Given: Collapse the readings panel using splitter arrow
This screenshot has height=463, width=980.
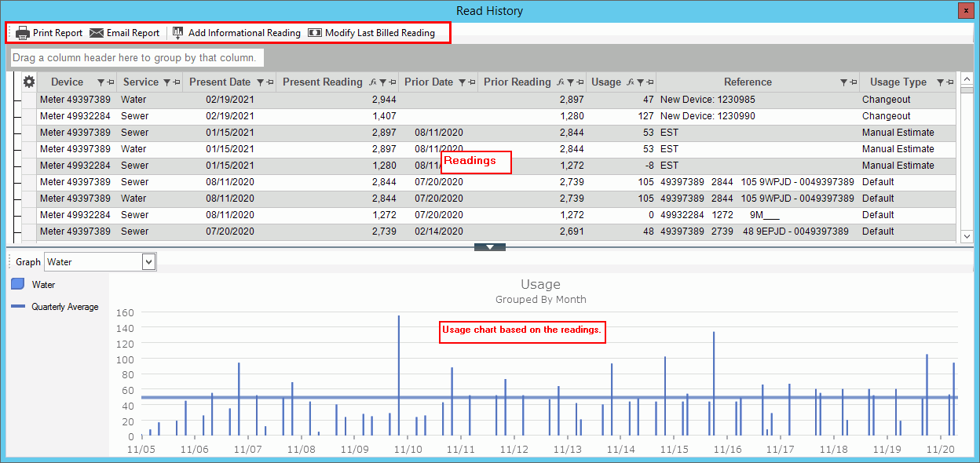Looking at the screenshot, I should [x=490, y=246].
